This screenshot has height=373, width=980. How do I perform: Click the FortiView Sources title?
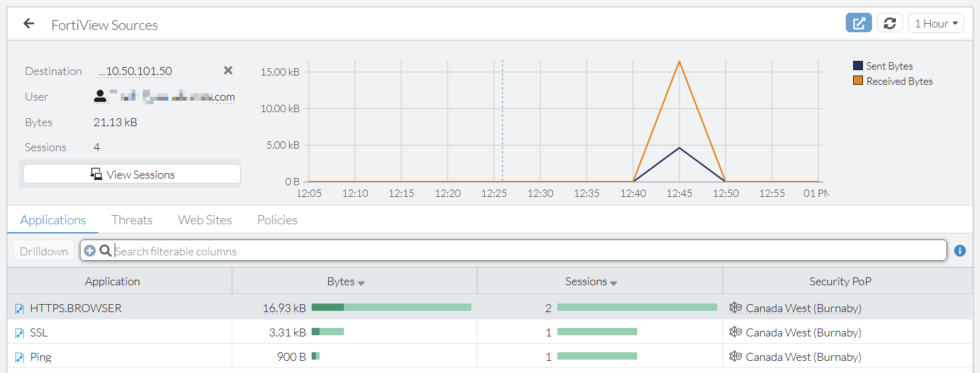pyautogui.click(x=104, y=25)
